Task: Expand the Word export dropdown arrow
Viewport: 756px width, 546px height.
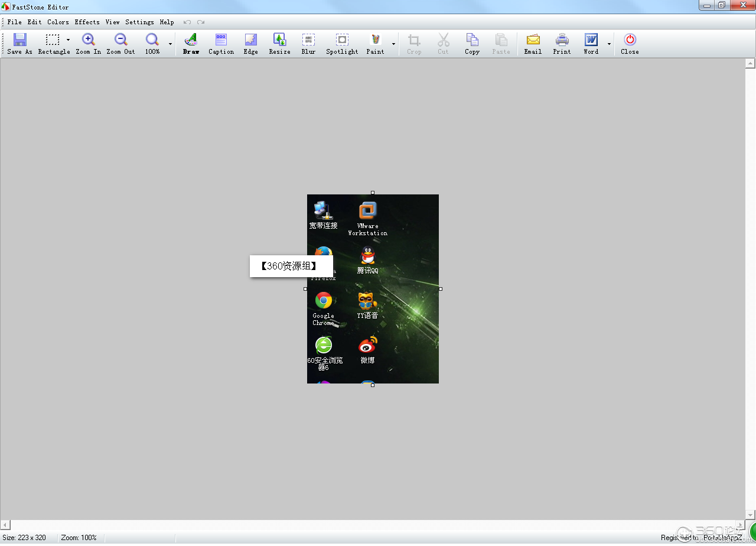Action: pyautogui.click(x=609, y=44)
